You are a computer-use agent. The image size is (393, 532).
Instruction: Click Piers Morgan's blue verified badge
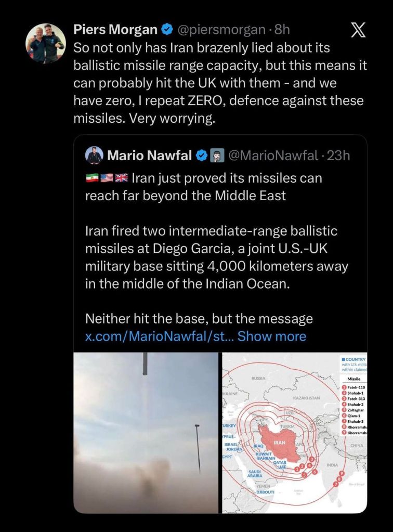(x=167, y=30)
